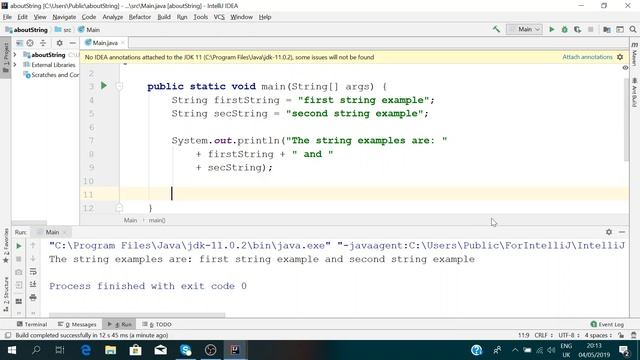Image resolution: width=640 pixels, height=360 pixels.
Task: Click the gutter run arrow beside main method
Action: pos(104,86)
